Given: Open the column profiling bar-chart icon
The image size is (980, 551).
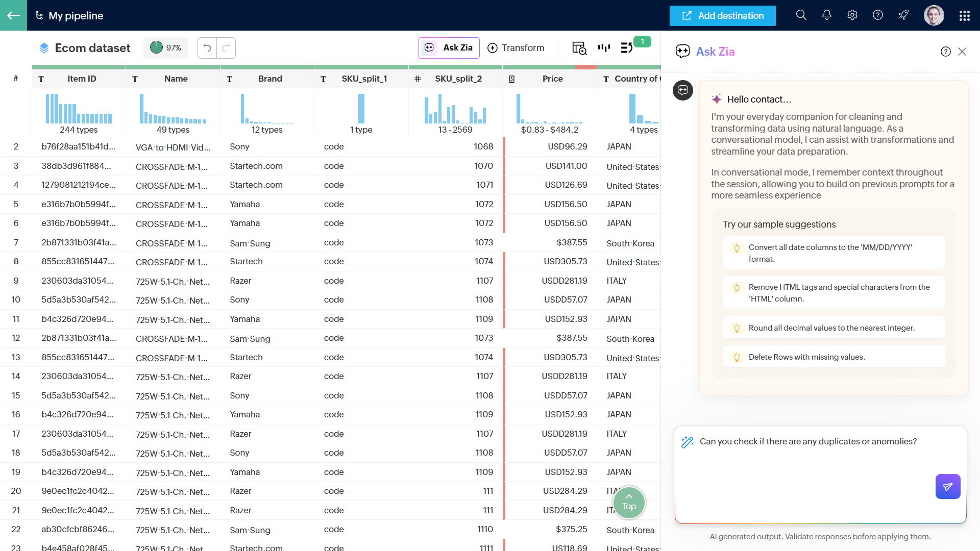Looking at the screenshot, I should 604,47.
